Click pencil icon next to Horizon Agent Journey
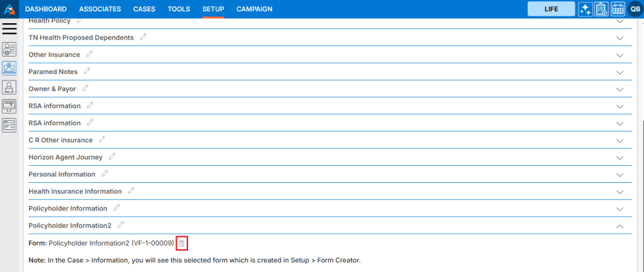Screen dimensions: 644x272 click(113, 156)
